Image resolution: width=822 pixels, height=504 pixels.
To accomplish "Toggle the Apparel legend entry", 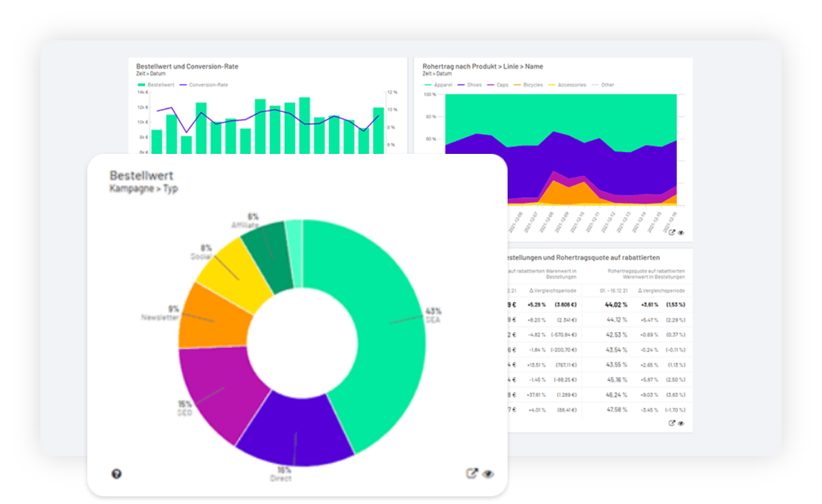I will point(438,85).
